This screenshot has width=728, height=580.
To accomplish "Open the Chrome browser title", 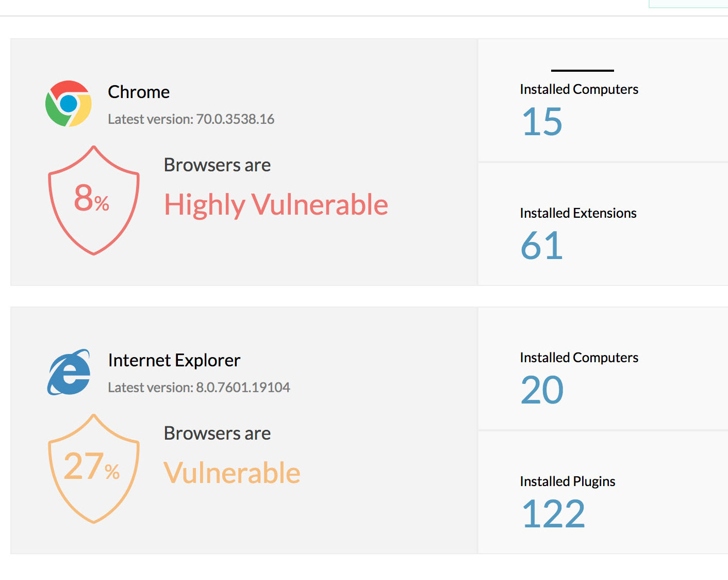I will tap(139, 92).
